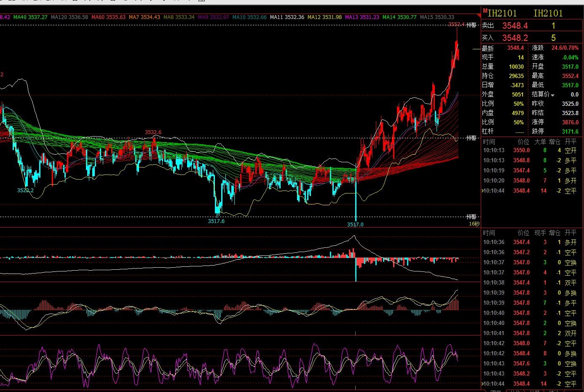Viewport: 584px width, 392px height.
Task: Click the 昨收 value 3525.0
Action: tap(570, 104)
